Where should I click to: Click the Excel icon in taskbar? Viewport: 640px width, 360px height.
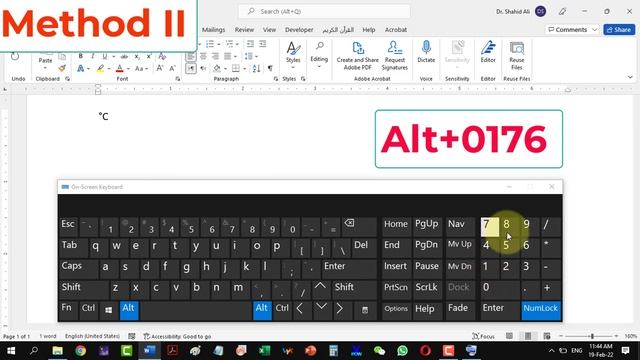264,351
